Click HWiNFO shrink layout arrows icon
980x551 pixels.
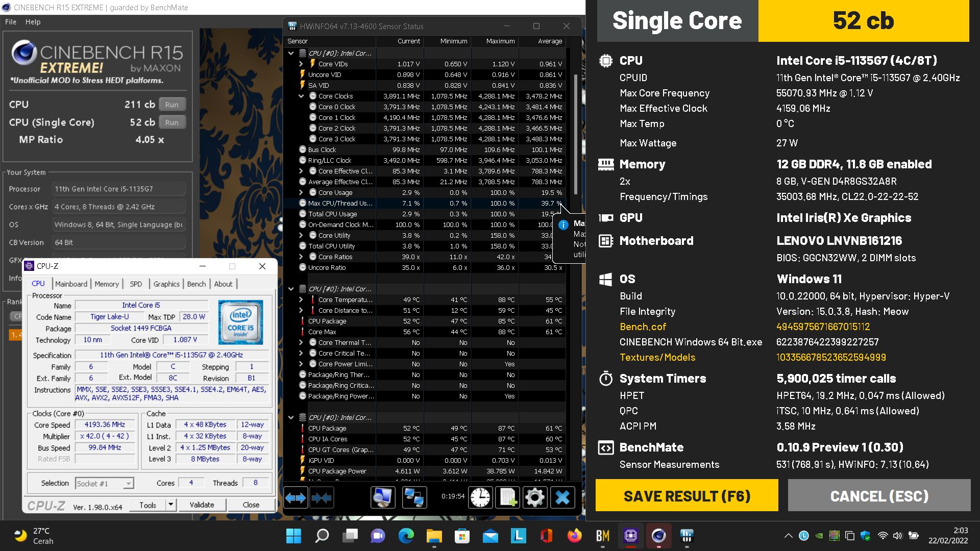[322, 497]
